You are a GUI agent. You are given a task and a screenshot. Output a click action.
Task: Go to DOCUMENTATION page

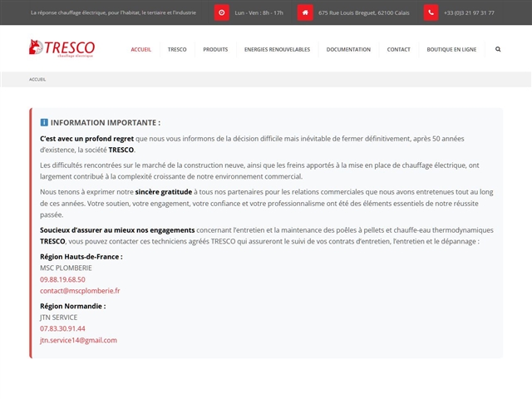pyautogui.click(x=348, y=50)
